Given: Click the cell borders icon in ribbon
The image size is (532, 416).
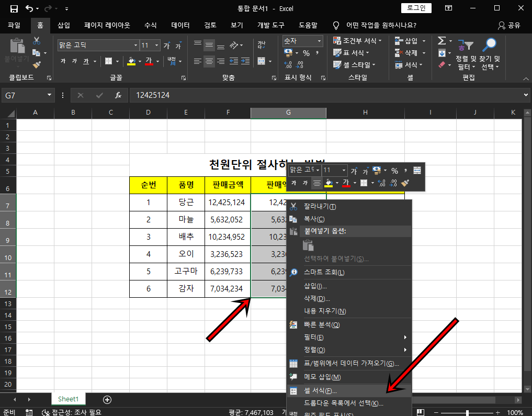Looking at the screenshot, I should click(109, 61).
